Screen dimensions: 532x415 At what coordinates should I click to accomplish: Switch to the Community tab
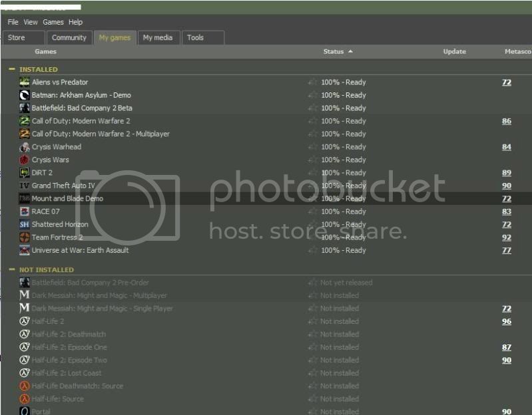click(x=69, y=38)
